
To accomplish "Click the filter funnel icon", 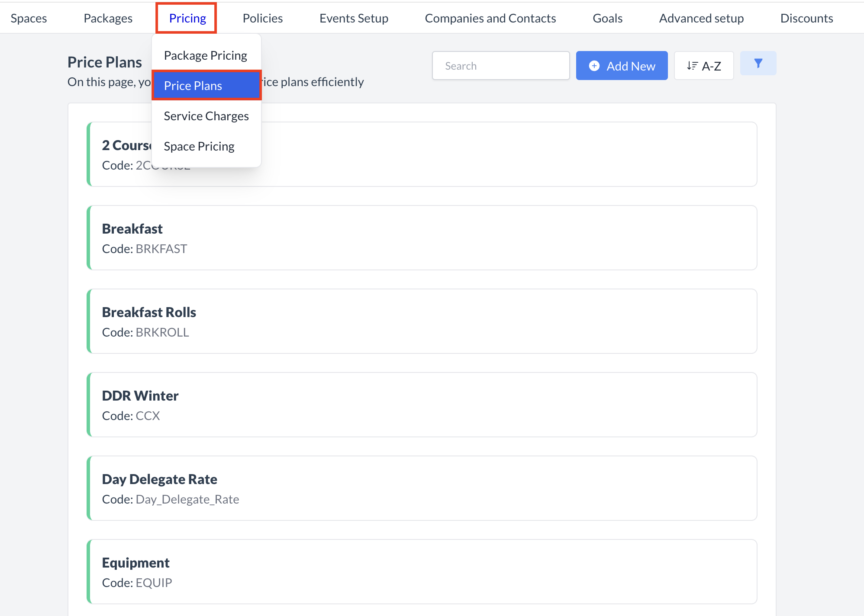I will (758, 64).
